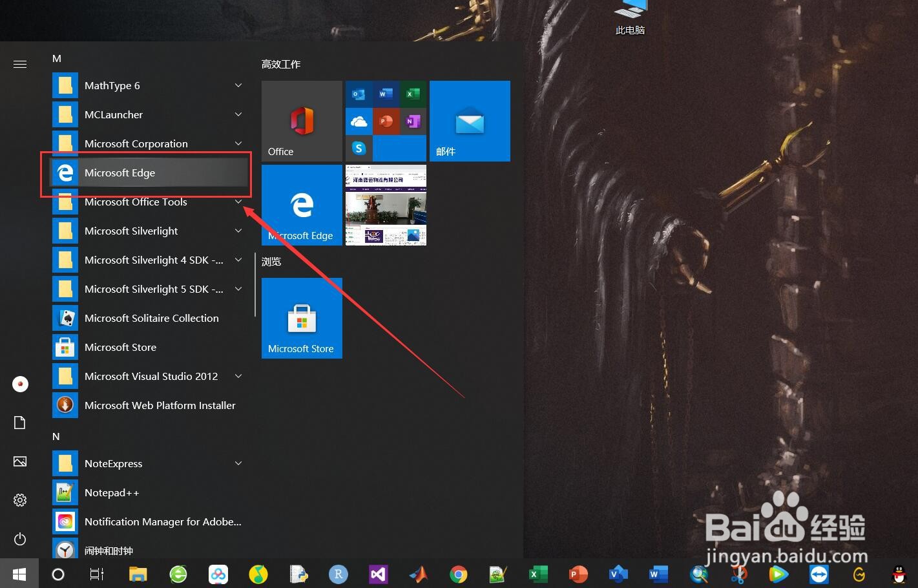The width and height of the screenshot is (918, 588).
Task: Open QQ penguin on the taskbar
Action: [x=899, y=574]
